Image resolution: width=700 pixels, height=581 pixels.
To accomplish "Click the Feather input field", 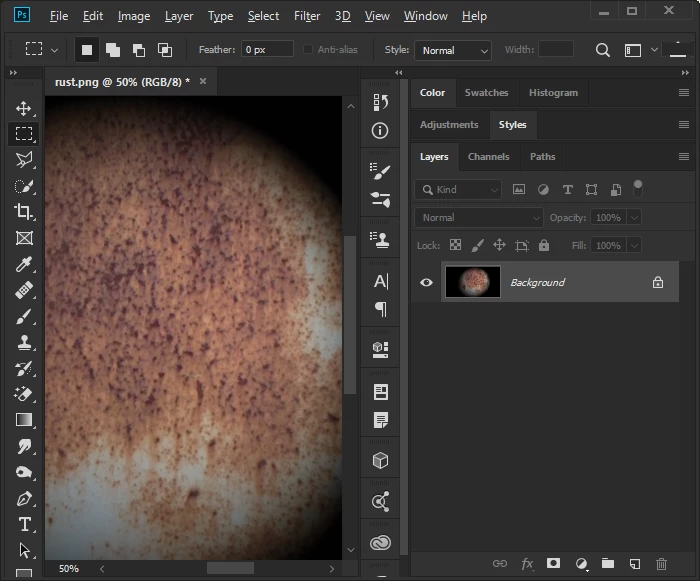I will click(x=267, y=49).
